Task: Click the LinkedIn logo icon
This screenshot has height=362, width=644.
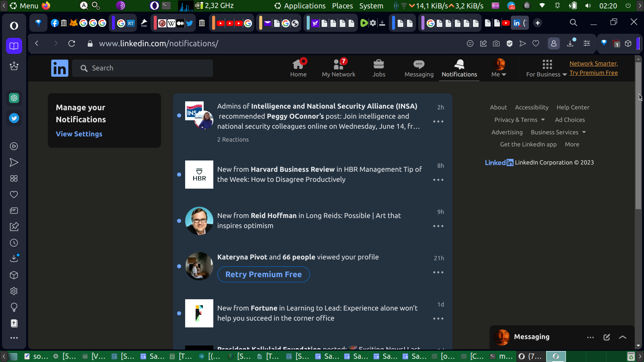Action: tap(60, 68)
